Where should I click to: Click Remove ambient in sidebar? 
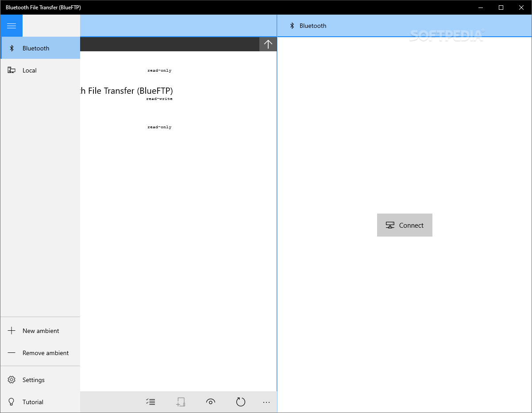point(40,353)
